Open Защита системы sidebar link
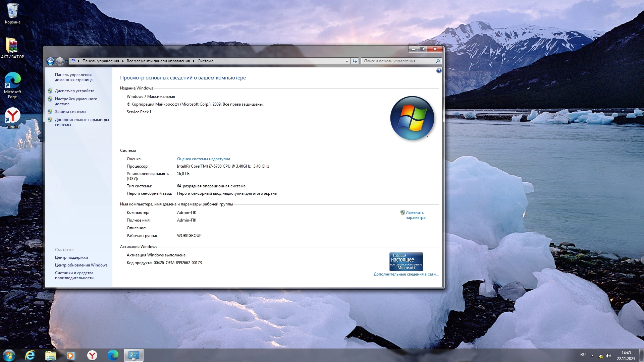 (x=70, y=112)
